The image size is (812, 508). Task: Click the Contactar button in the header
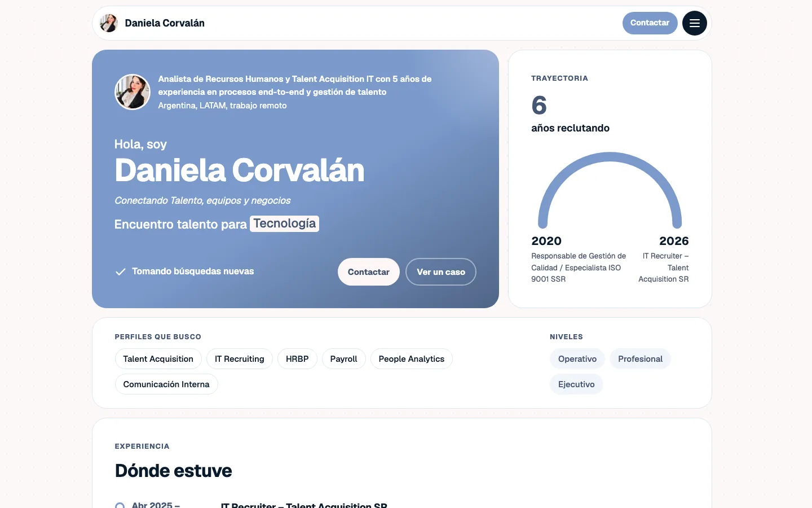[x=650, y=23]
